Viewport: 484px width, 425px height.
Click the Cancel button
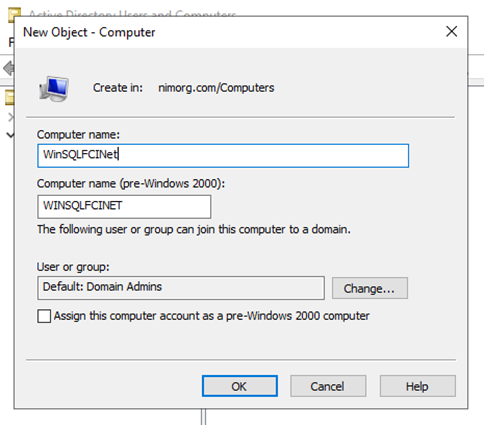coord(328,386)
